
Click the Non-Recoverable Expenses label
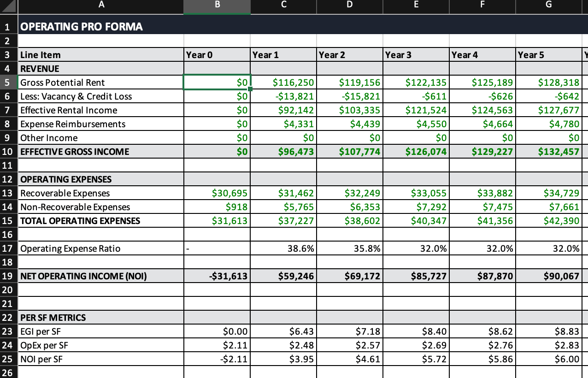click(x=75, y=207)
